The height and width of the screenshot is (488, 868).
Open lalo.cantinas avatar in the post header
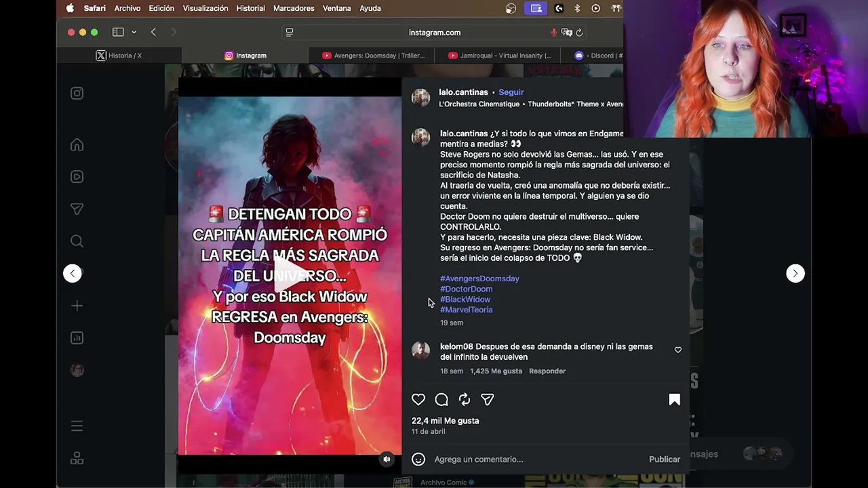point(420,98)
